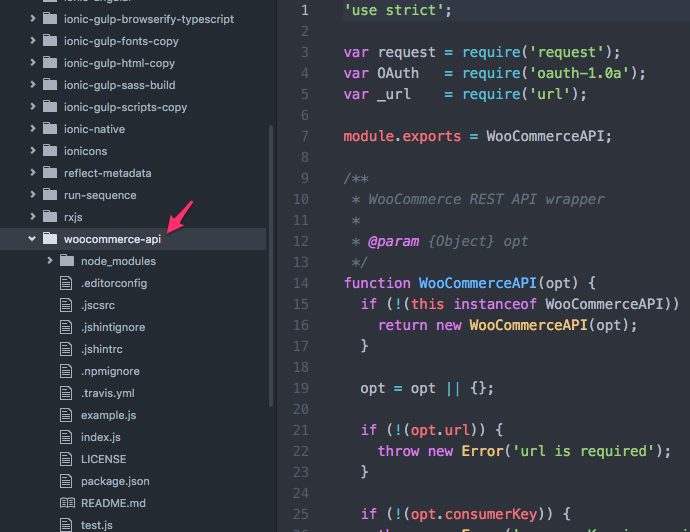
Task: Click the ionic-gulp-scripts-copy folder icon
Action: (50, 106)
